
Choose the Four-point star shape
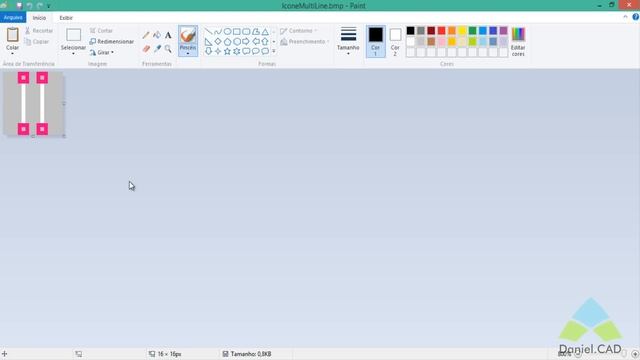tap(218, 51)
